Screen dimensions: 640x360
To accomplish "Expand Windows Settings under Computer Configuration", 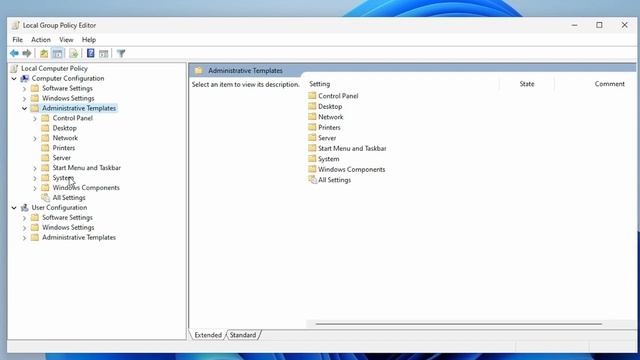I will click(x=24, y=98).
